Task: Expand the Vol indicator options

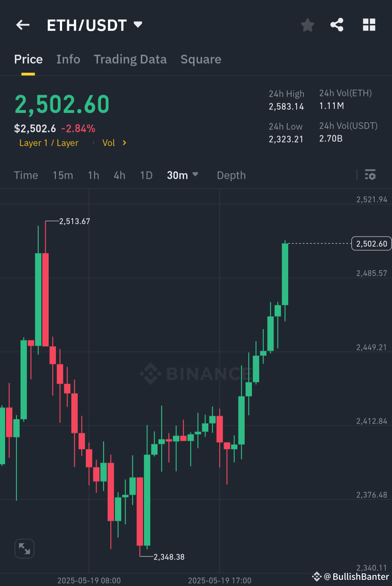Action: (x=114, y=143)
